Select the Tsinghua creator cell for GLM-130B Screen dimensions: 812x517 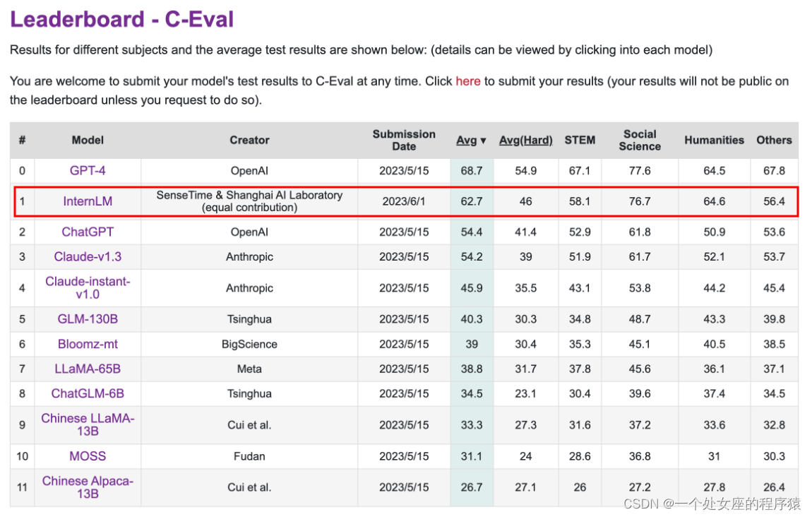[x=249, y=319]
